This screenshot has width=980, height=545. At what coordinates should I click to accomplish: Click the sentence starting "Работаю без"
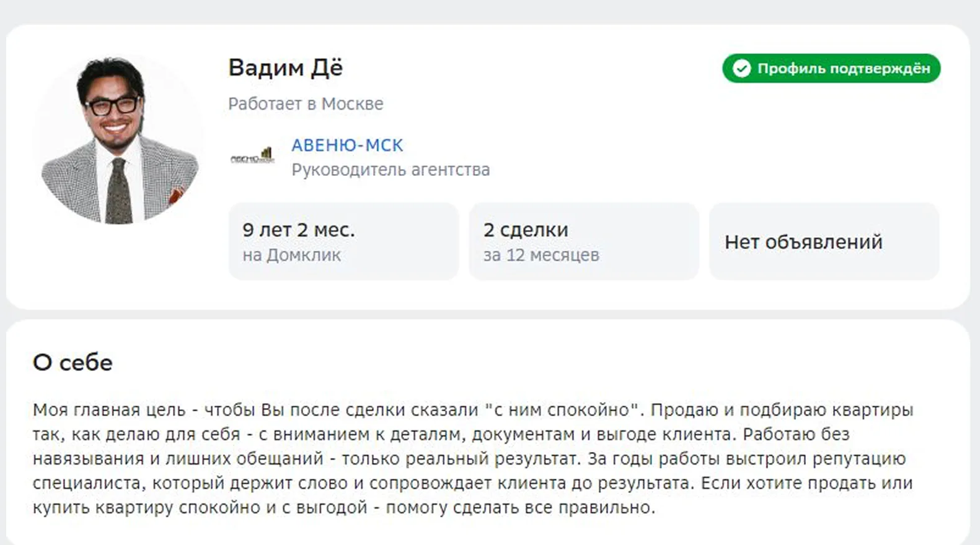pyautogui.click(x=796, y=434)
